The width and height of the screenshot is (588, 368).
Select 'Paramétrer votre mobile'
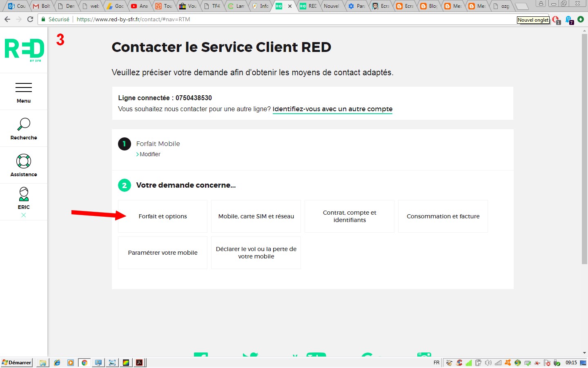[163, 253]
